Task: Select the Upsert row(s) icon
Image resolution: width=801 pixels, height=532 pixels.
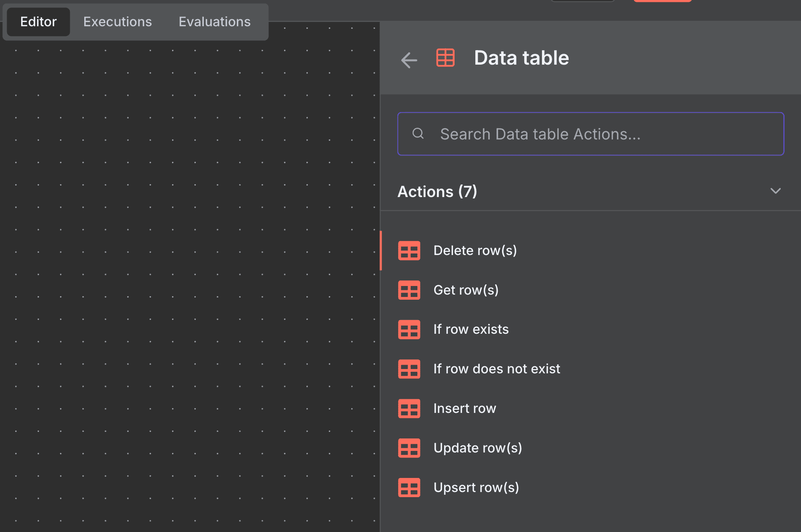Action: click(x=409, y=488)
